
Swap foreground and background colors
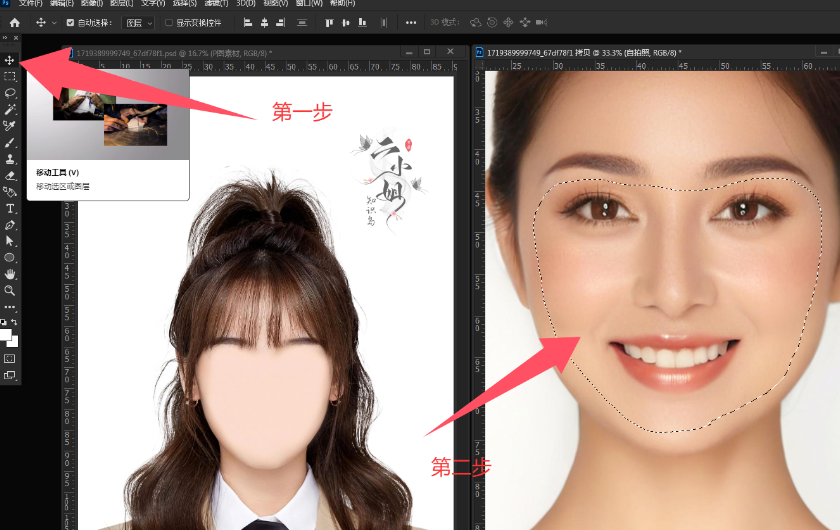(x=14, y=322)
